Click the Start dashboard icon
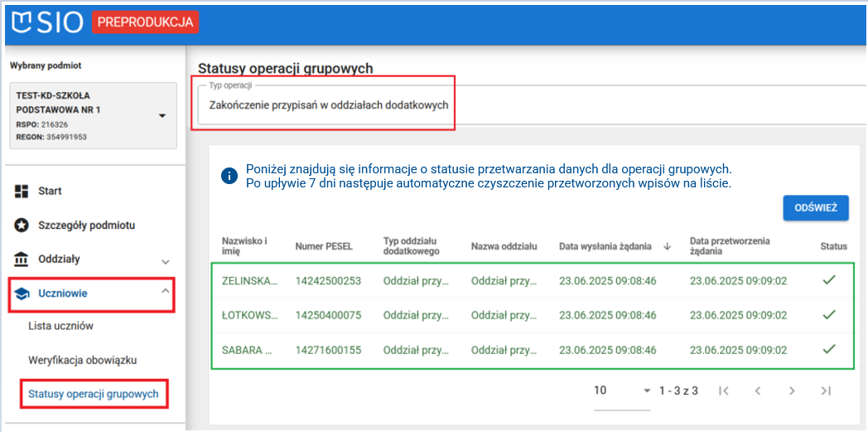 click(x=22, y=192)
